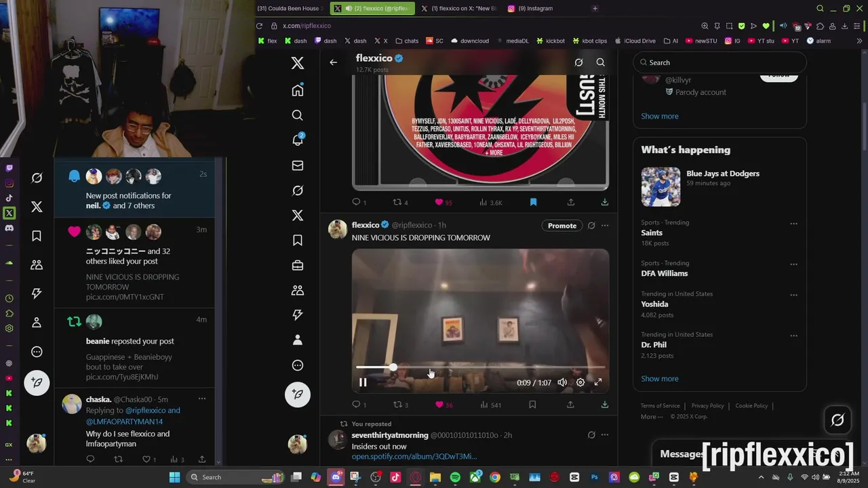Viewport: 868px width, 488px height.
Task: Click the X search input field
Action: point(719,62)
